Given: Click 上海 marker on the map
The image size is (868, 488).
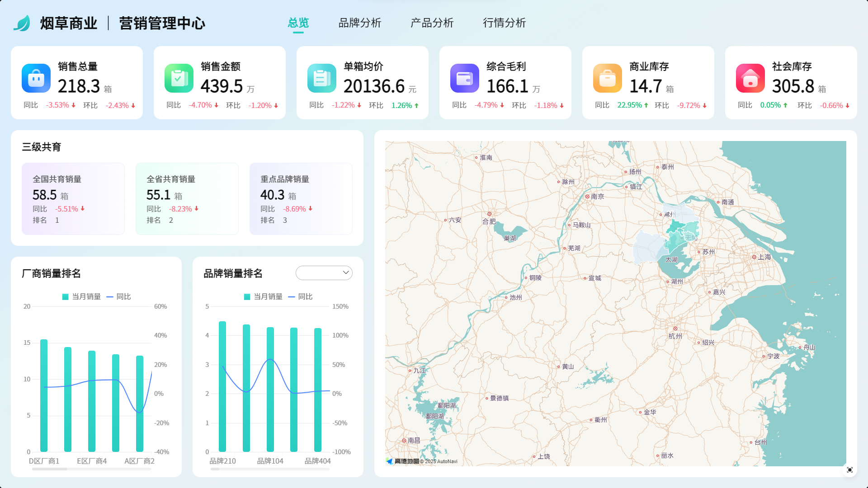Looking at the screenshot, I should (755, 257).
